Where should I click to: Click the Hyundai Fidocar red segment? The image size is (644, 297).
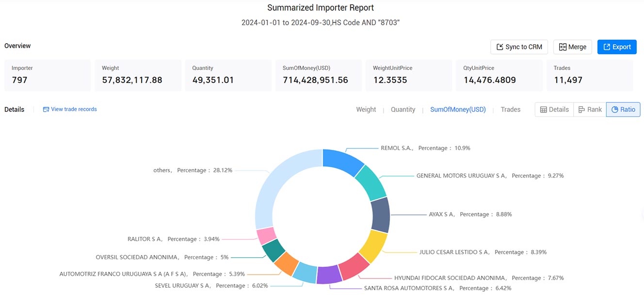tap(354, 266)
